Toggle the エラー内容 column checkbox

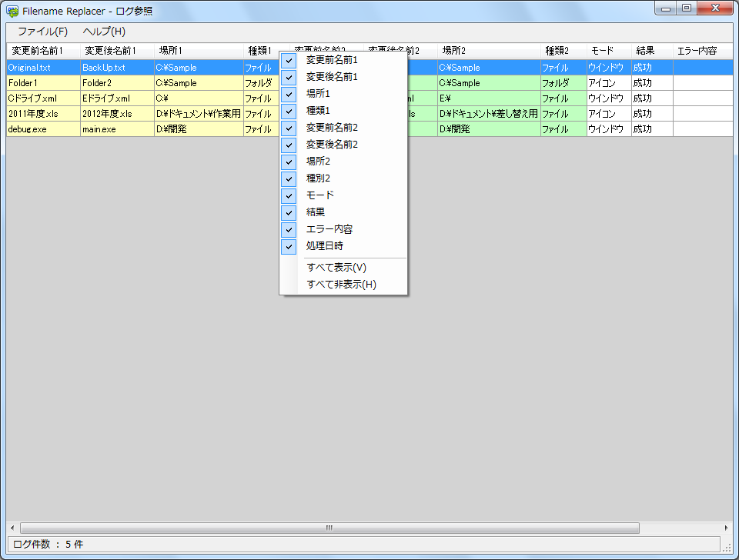[x=329, y=229]
